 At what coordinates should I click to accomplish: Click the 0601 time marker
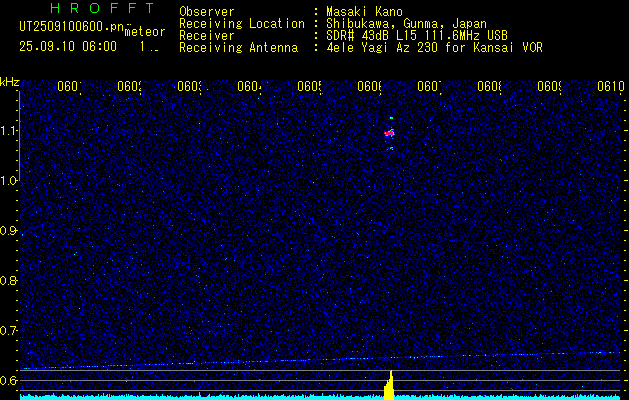pyautogui.click(x=69, y=86)
